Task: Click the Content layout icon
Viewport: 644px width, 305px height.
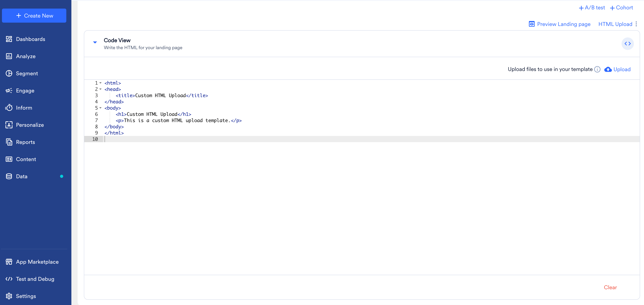Action: [x=9, y=159]
